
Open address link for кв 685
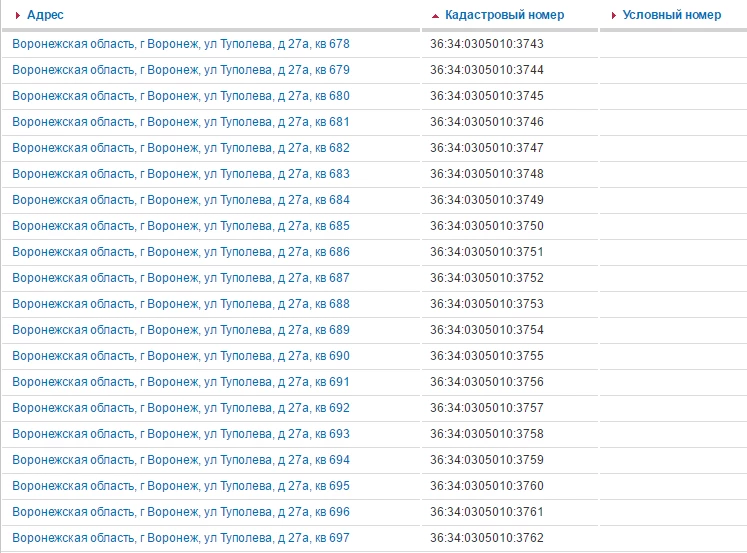[x=181, y=226]
